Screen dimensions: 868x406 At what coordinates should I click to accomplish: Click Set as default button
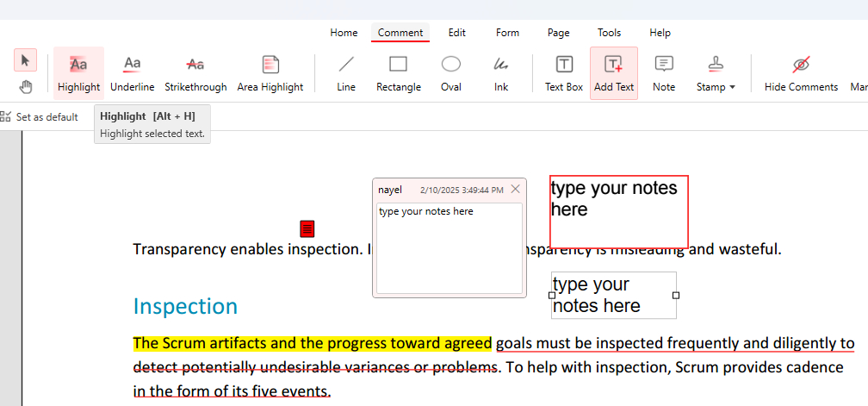[40, 117]
